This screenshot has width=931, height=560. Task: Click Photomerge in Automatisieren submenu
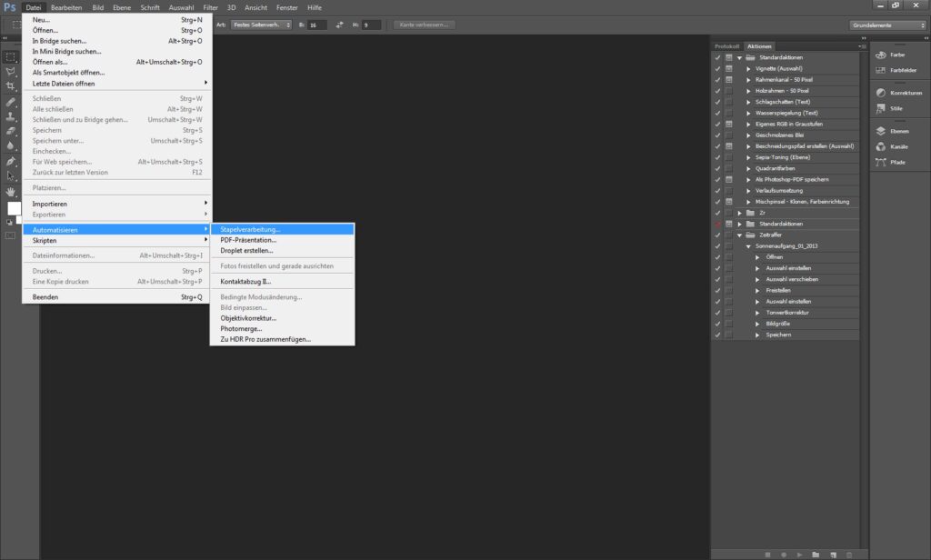[x=241, y=329]
